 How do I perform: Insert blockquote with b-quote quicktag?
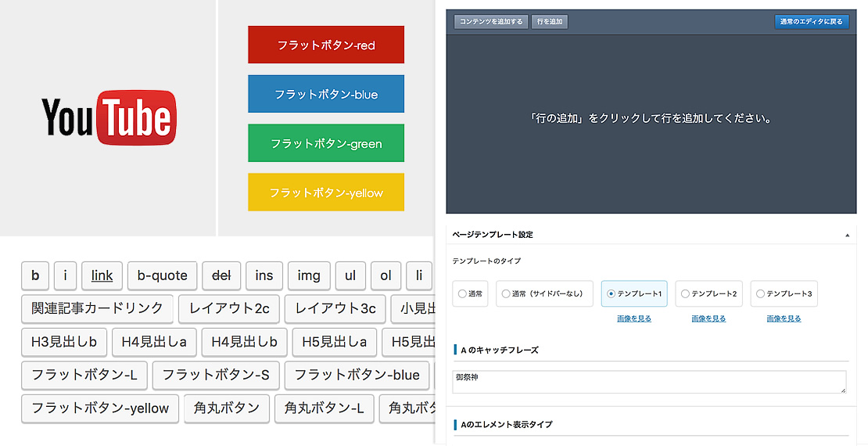pos(162,275)
